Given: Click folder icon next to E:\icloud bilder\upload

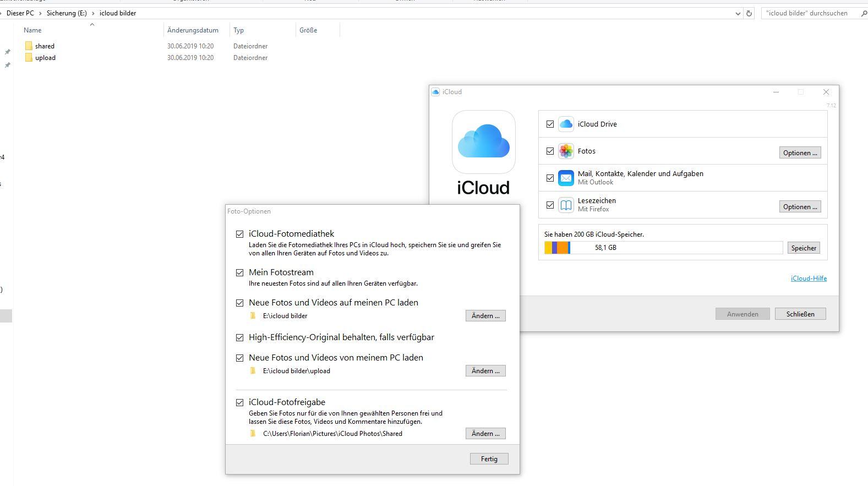Looking at the screenshot, I should point(253,370).
